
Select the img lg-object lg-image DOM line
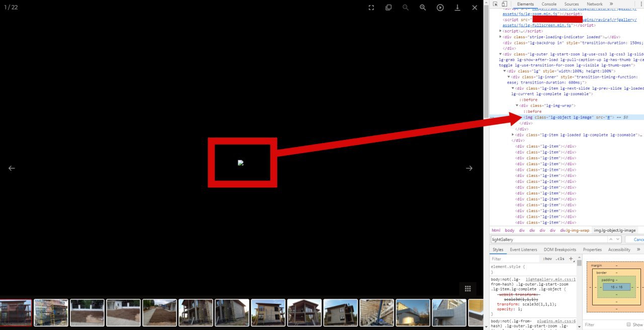coord(567,117)
